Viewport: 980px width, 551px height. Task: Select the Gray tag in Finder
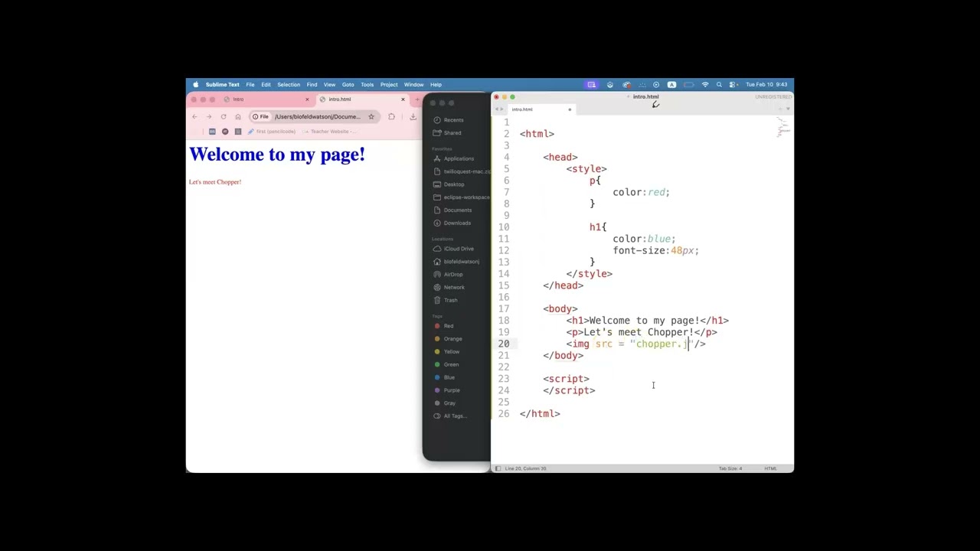(445, 403)
